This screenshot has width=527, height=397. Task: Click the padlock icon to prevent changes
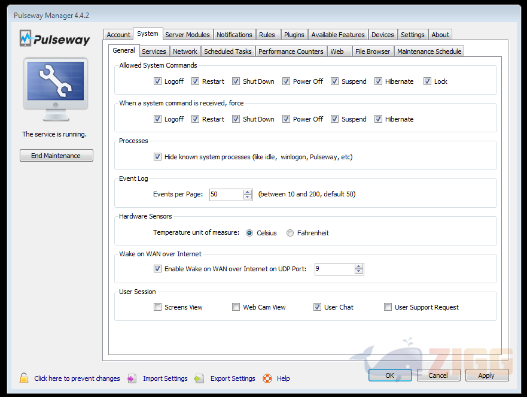[24, 378]
